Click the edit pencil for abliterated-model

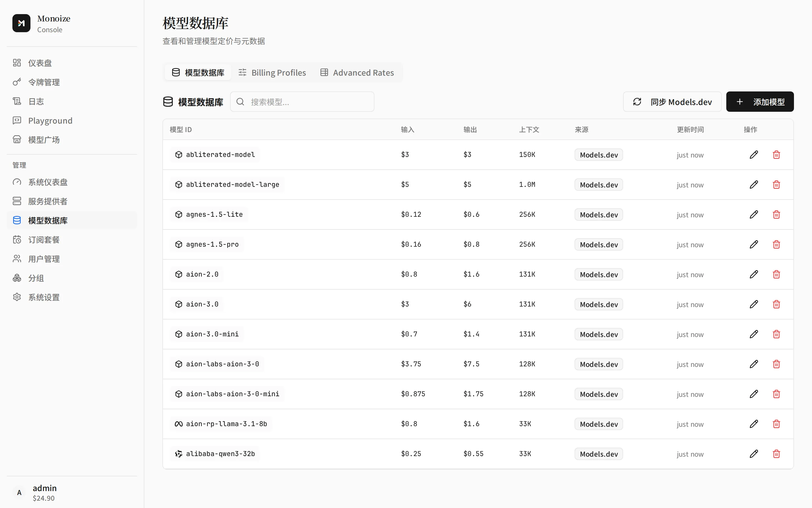754,155
